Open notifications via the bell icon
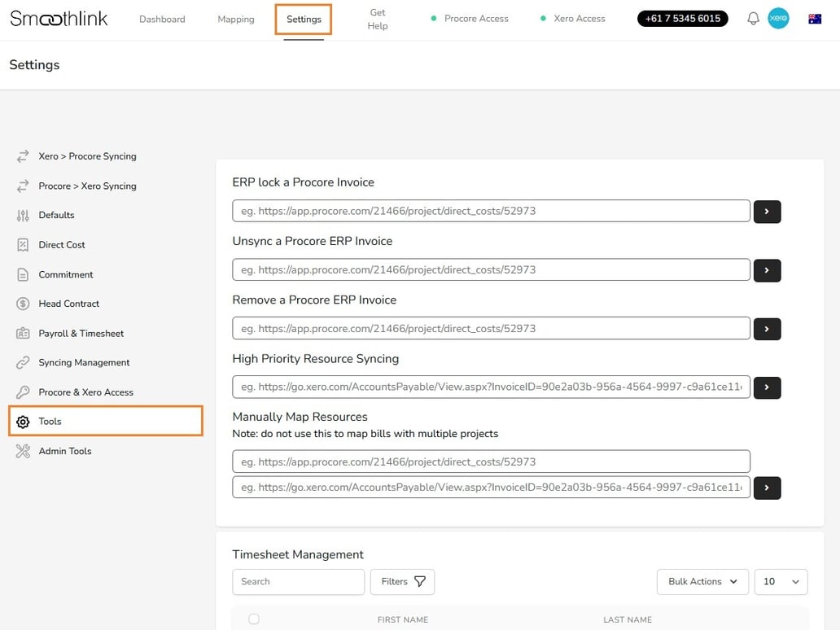 pos(753,17)
